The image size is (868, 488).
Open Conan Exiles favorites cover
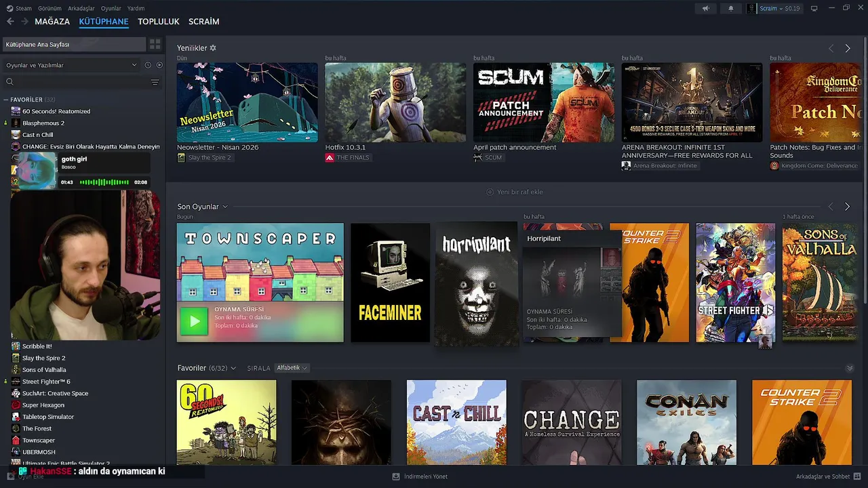(x=686, y=422)
